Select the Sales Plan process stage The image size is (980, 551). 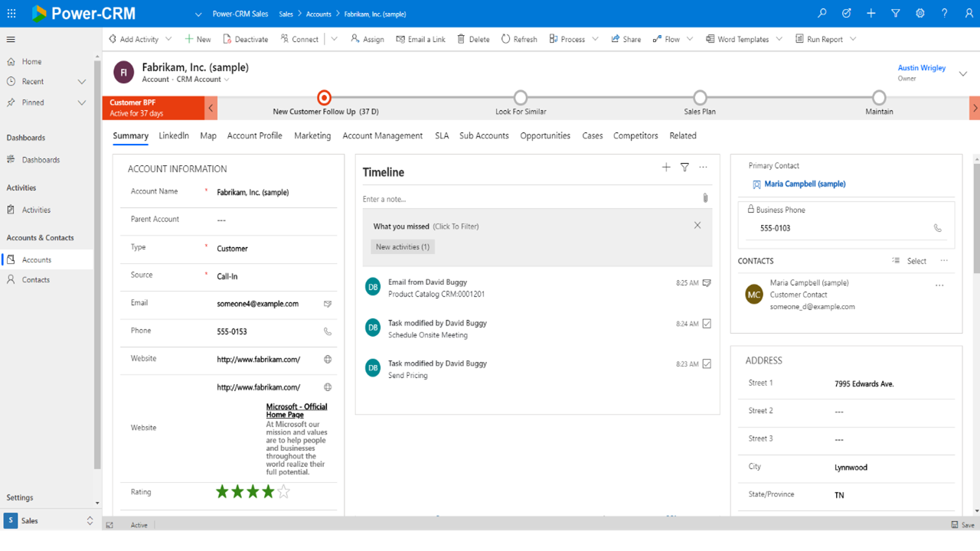(x=700, y=98)
